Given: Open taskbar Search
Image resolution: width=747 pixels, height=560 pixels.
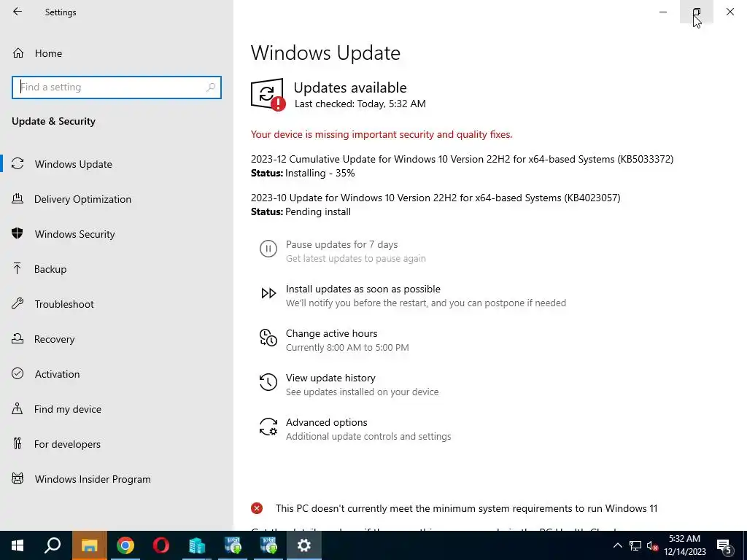Looking at the screenshot, I should point(53,545).
